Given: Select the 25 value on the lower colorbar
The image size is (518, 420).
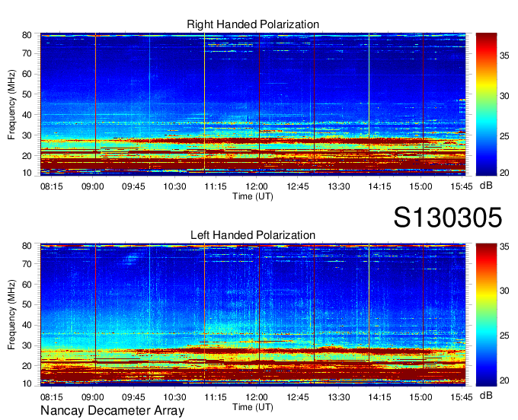Looking at the screenshot, I should coord(504,336).
